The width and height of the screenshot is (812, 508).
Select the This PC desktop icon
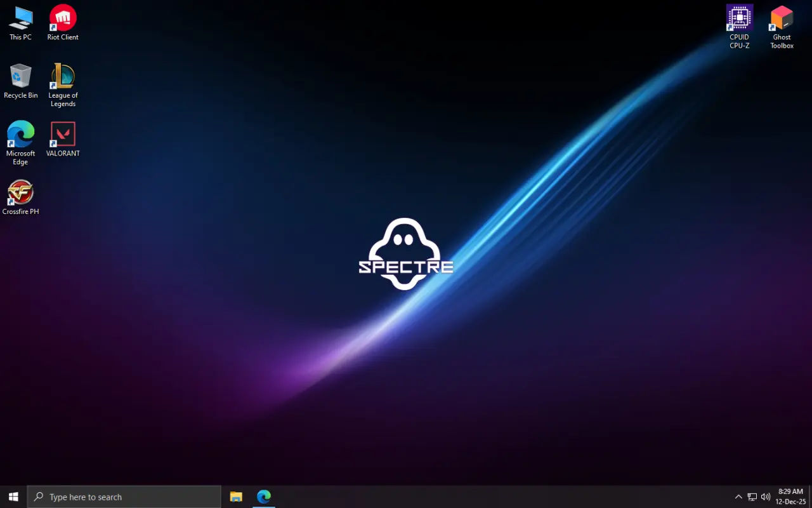(x=20, y=23)
